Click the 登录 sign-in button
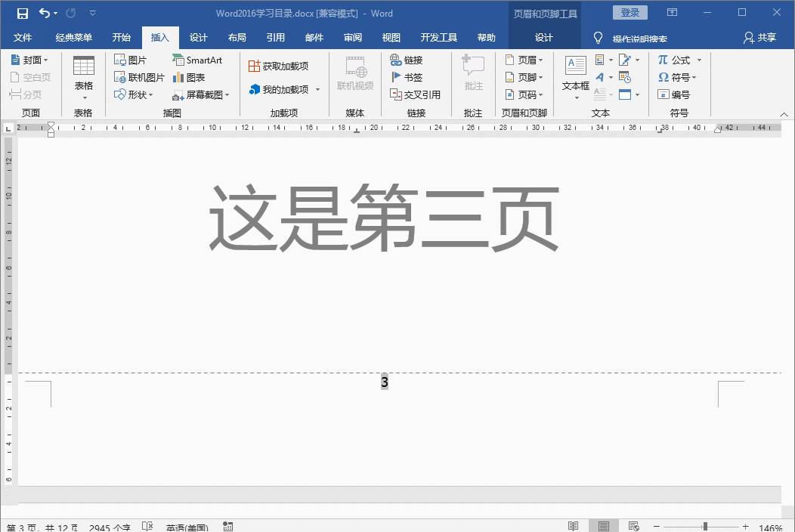 [630, 13]
